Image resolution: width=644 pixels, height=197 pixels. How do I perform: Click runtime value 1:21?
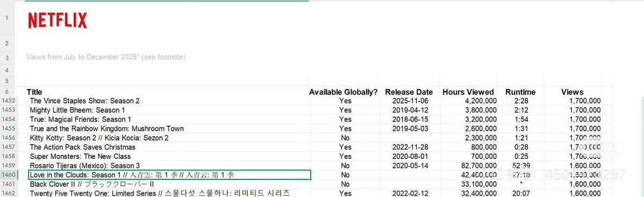[x=520, y=138]
